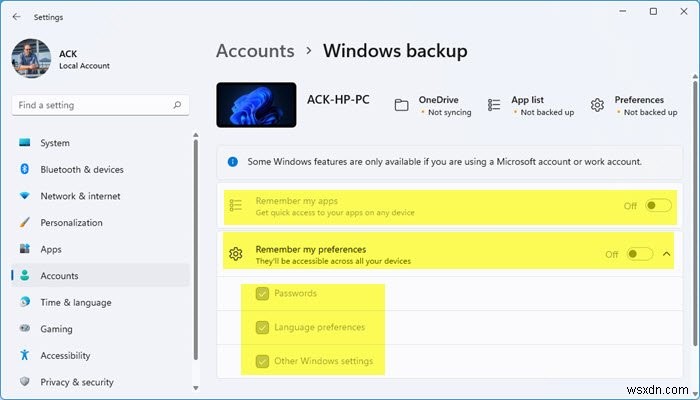This screenshot has height=400, width=700.
Task: Click the main pane scrollbar up arrow
Action: tap(695, 77)
